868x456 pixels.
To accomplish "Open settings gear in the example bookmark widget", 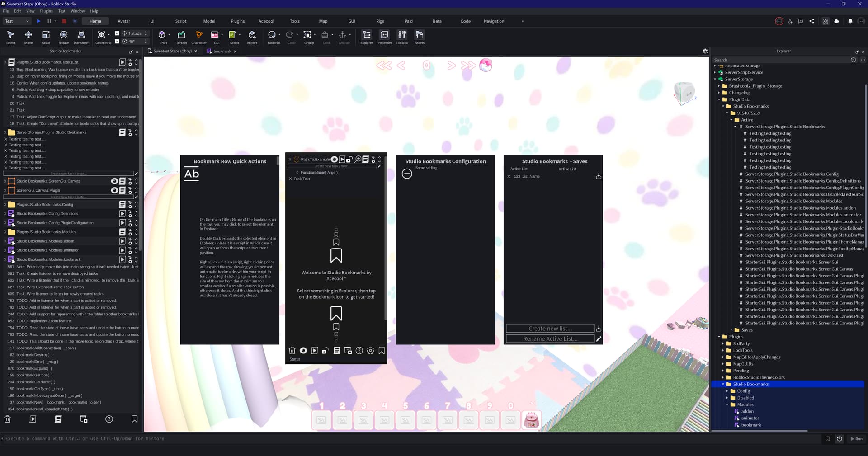I will click(x=370, y=351).
